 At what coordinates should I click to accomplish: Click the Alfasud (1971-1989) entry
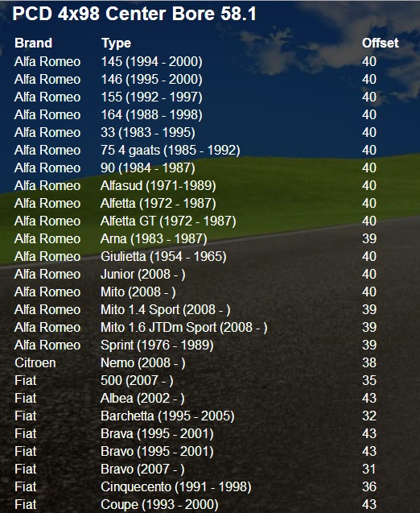pos(159,185)
